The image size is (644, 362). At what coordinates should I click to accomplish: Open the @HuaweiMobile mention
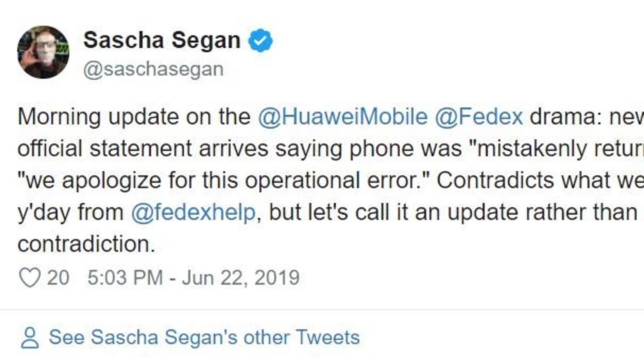[343, 117]
